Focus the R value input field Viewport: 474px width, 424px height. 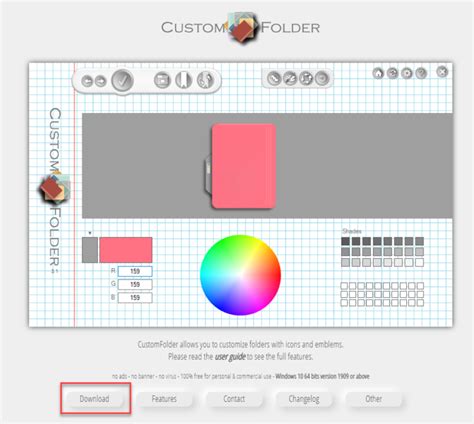pyautogui.click(x=135, y=271)
